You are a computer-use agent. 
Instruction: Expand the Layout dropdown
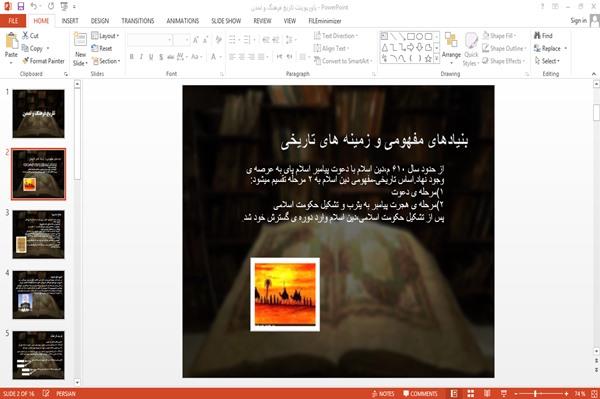[x=105, y=36]
